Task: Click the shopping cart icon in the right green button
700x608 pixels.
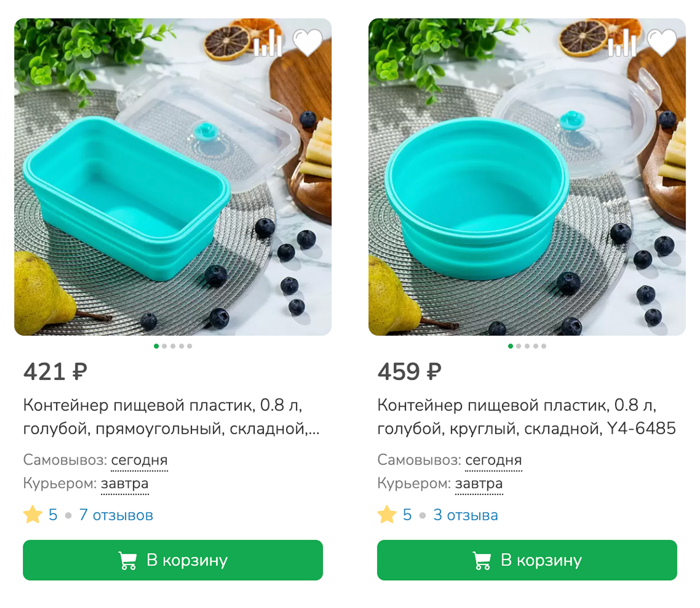Action: click(x=482, y=560)
